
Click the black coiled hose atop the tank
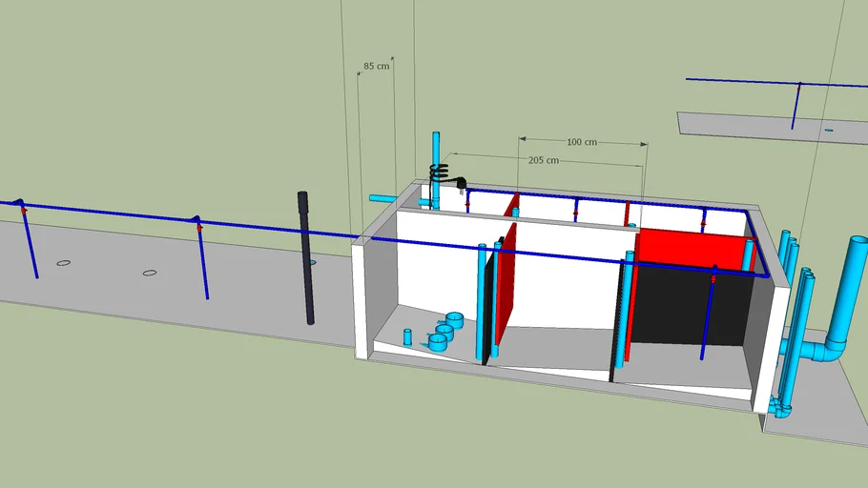pyautogui.click(x=441, y=173)
